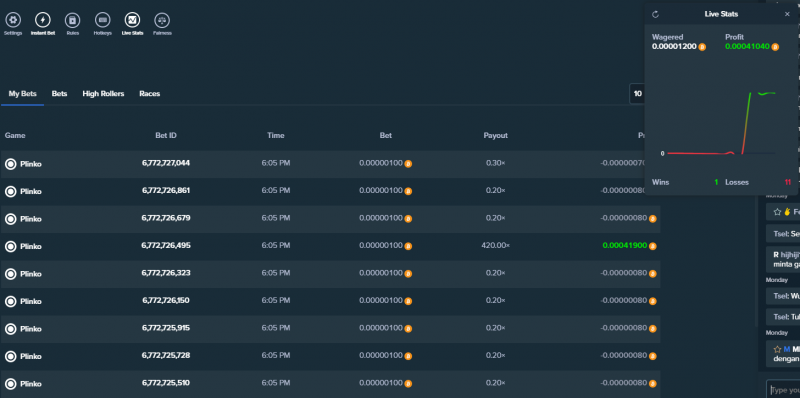Open bet ID 6,772,726,323
The width and height of the screenshot is (800, 398).
(x=166, y=273)
